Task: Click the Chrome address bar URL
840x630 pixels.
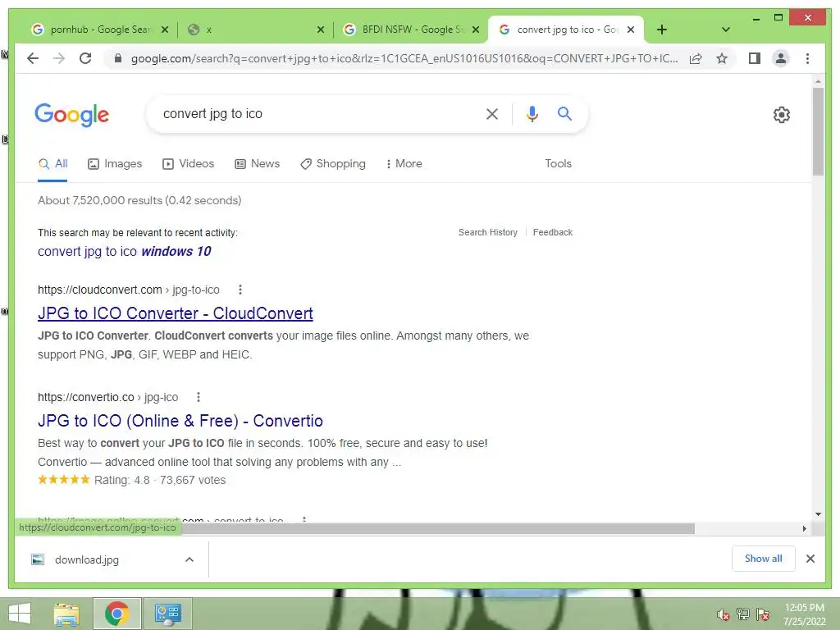Action: 404,58
